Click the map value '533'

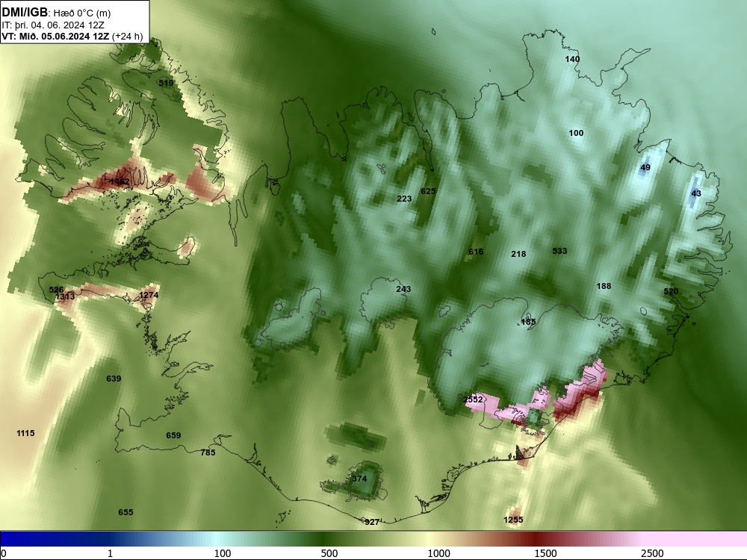(560, 250)
